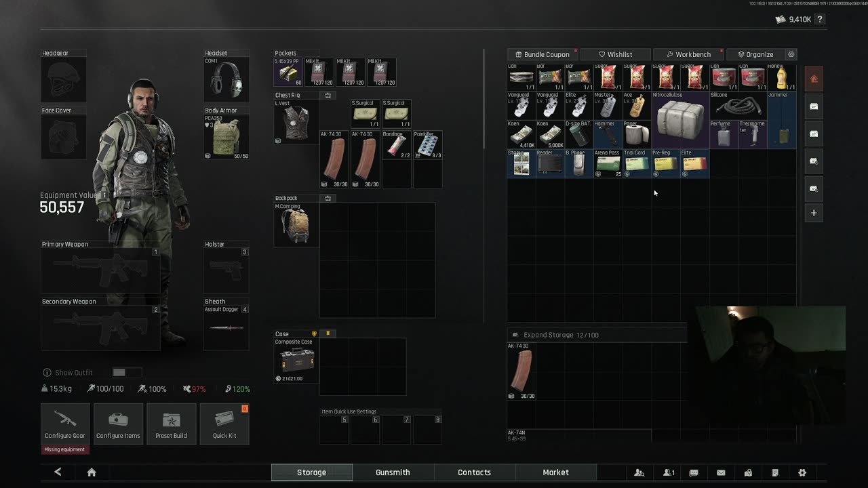868x488 pixels.
Task: Open the third storage tab
Action: point(814,134)
